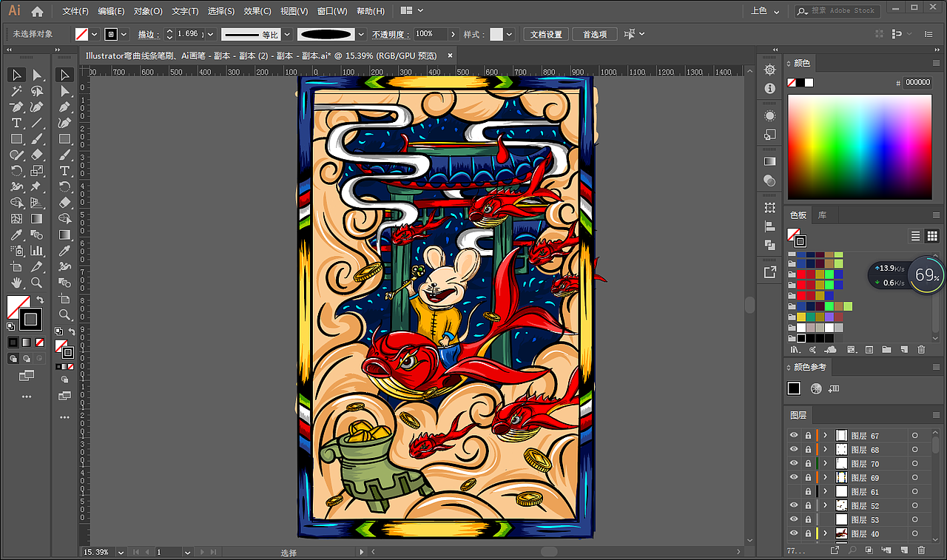
Task: Open the stroke weight dropdown
Action: tap(210, 34)
